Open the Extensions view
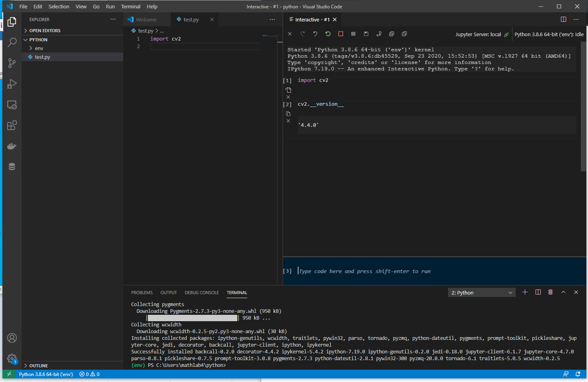The width and height of the screenshot is (588, 382). (x=12, y=125)
